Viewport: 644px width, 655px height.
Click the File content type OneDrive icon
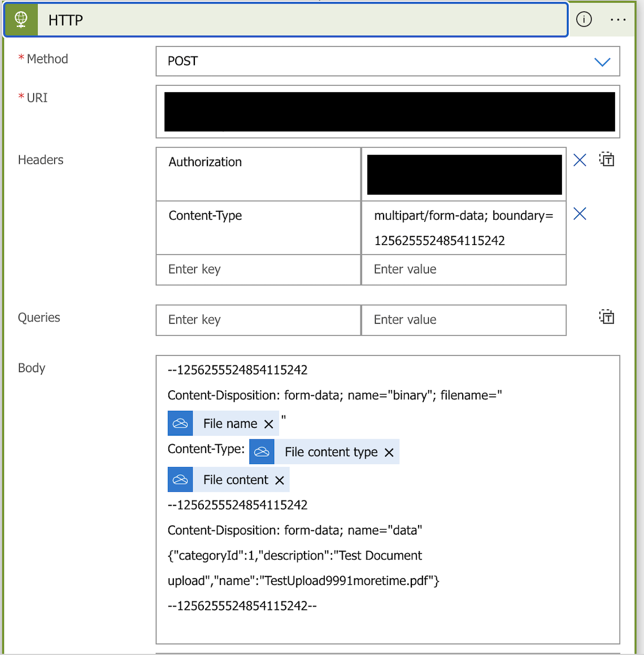262,452
